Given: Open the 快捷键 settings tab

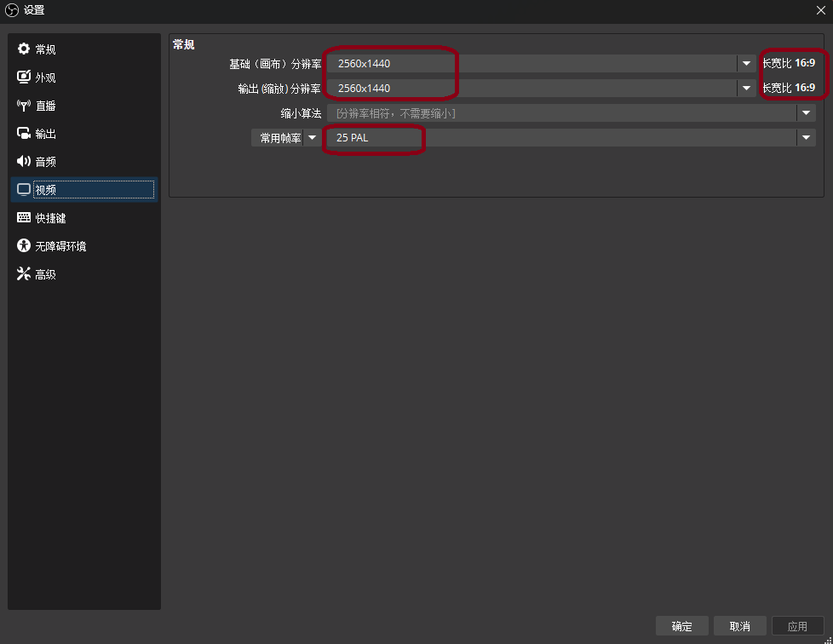Looking at the screenshot, I should pyautogui.click(x=84, y=218).
